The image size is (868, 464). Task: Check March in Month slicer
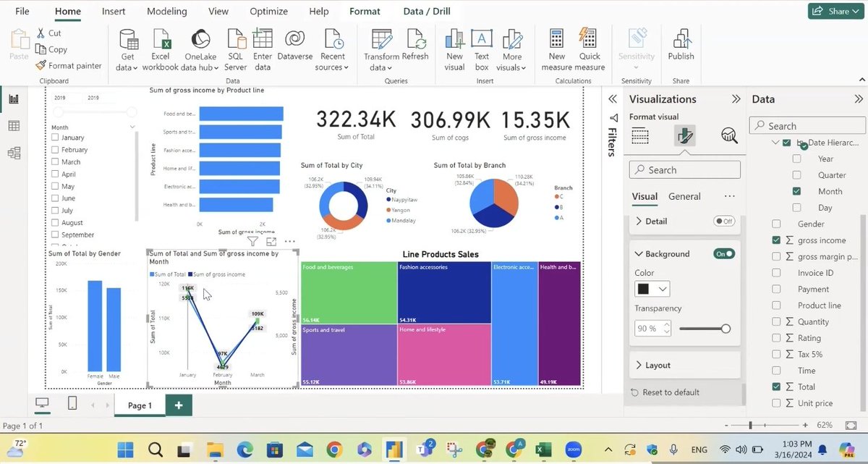[56, 162]
